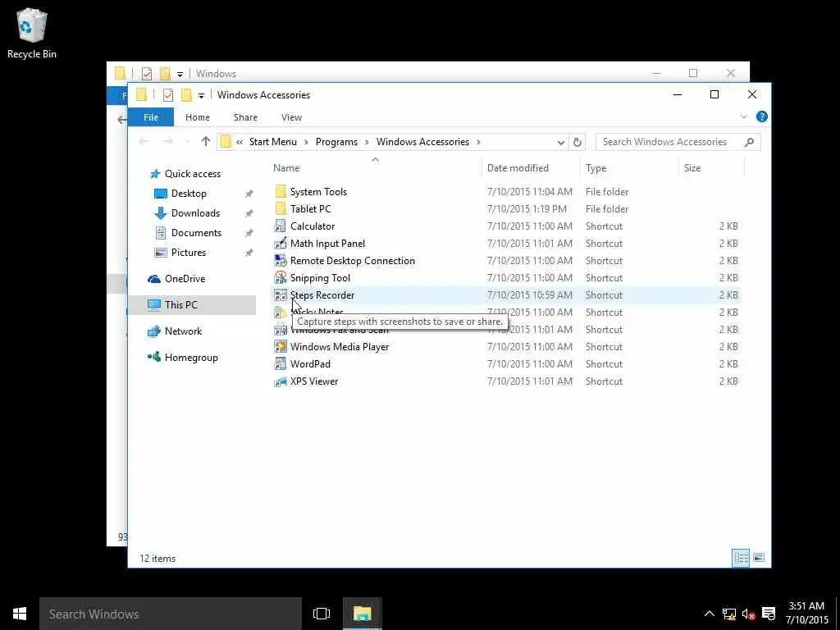Open the Action Center notification icon
The image size is (840, 630).
click(768, 614)
